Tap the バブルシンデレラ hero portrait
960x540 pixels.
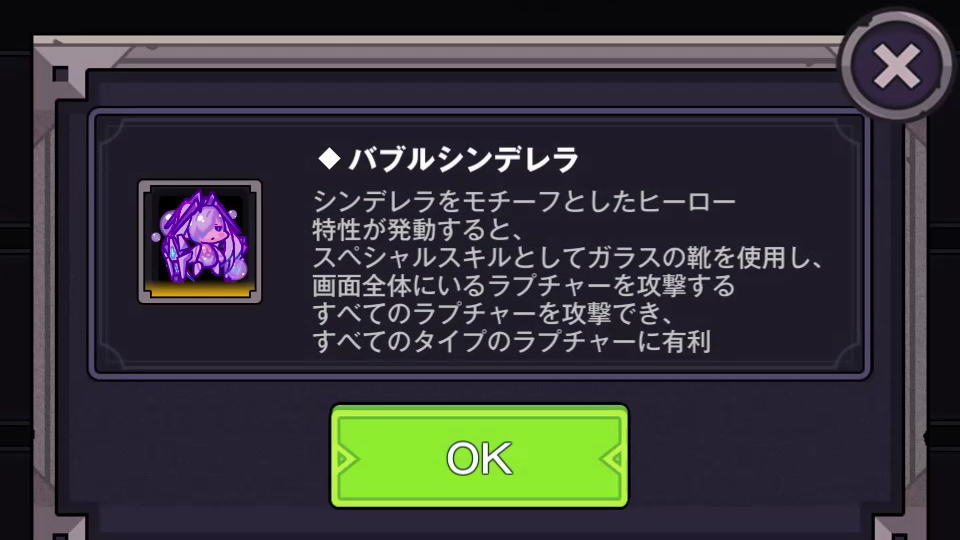(200, 241)
